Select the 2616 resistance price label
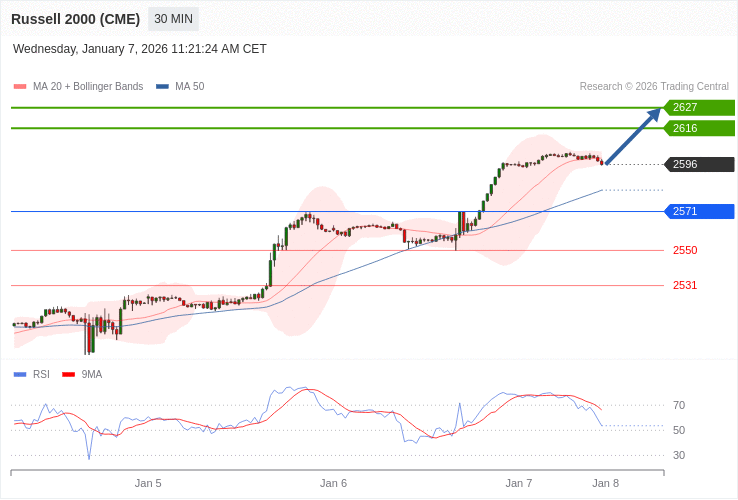The width and height of the screenshot is (738, 500). tap(699, 128)
